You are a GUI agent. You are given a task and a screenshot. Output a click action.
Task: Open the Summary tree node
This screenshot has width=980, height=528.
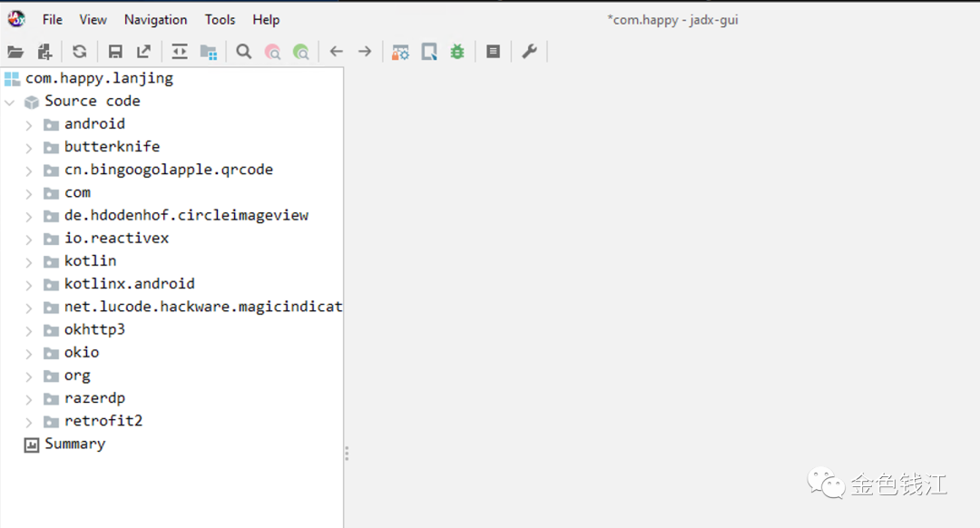coord(75,445)
